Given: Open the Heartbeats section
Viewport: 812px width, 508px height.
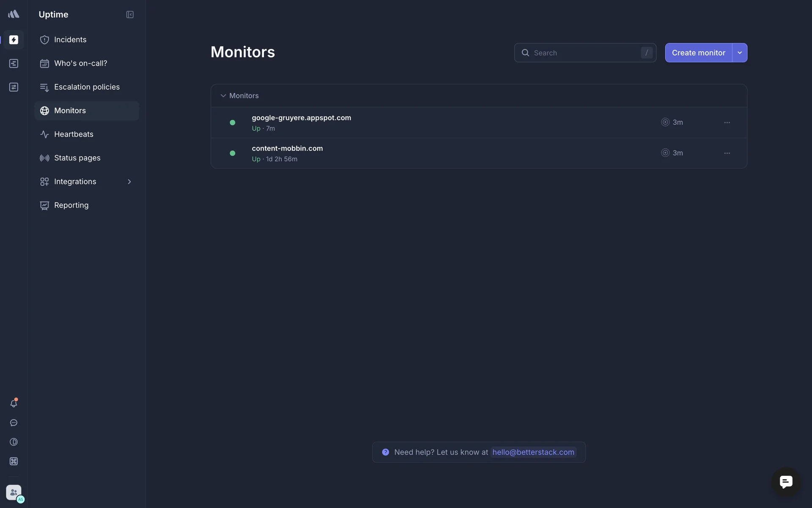Looking at the screenshot, I should tap(74, 134).
